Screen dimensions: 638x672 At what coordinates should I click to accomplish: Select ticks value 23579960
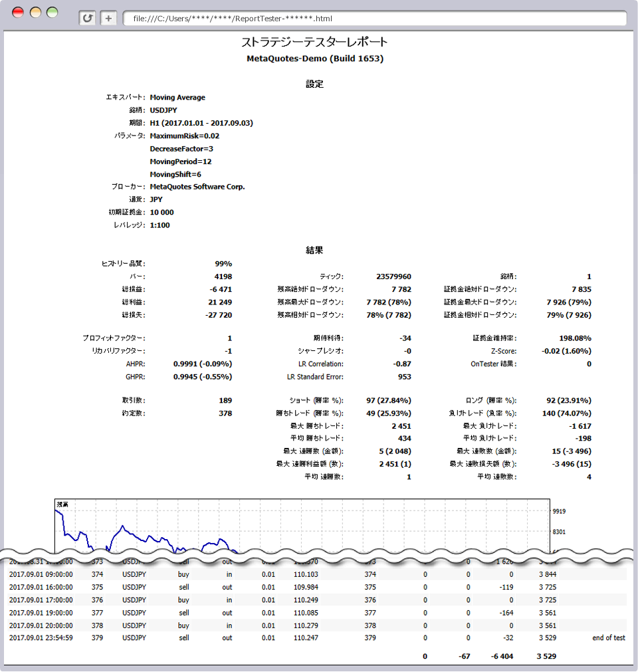394,277
